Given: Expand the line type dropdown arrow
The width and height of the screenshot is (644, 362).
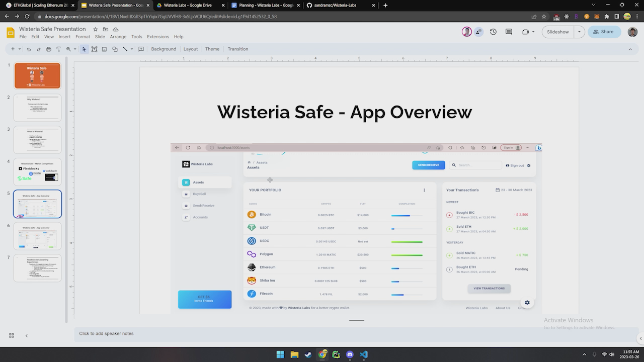Looking at the screenshot, I should [x=132, y=49].
